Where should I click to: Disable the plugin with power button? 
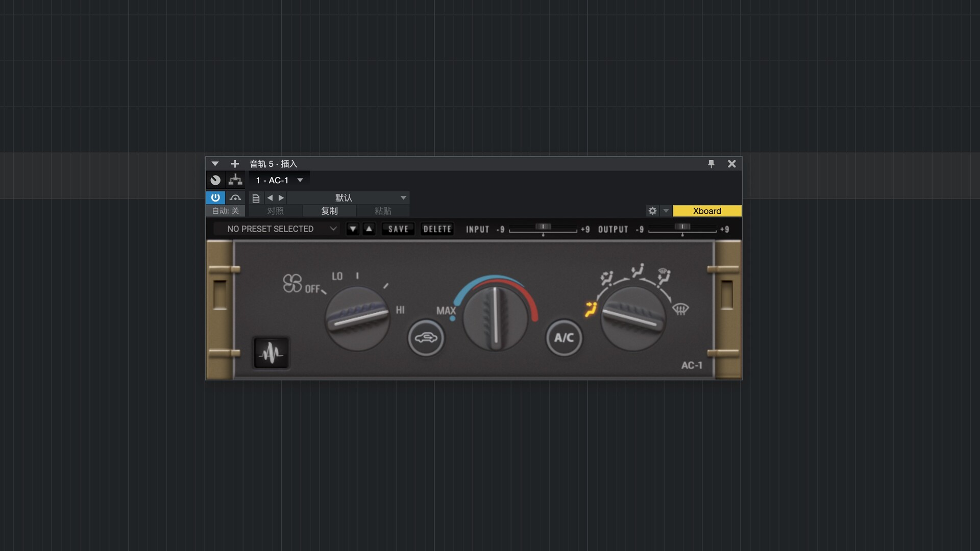tap(215, 197)
